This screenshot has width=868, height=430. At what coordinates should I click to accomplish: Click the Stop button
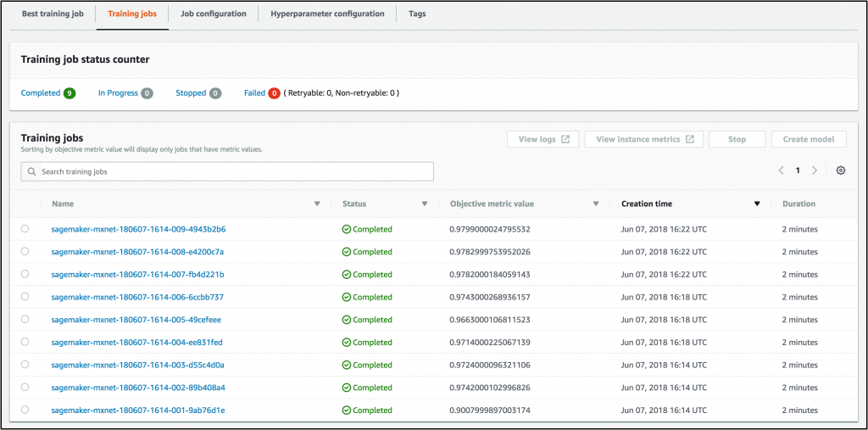737,139
